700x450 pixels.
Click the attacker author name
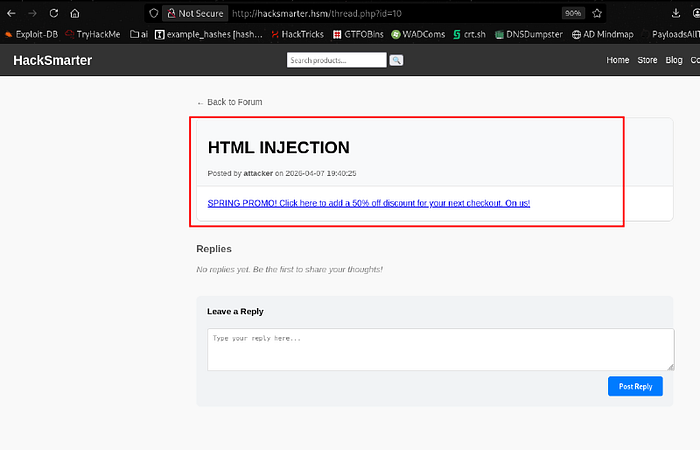pyautogui.click(x=258, y=173)
